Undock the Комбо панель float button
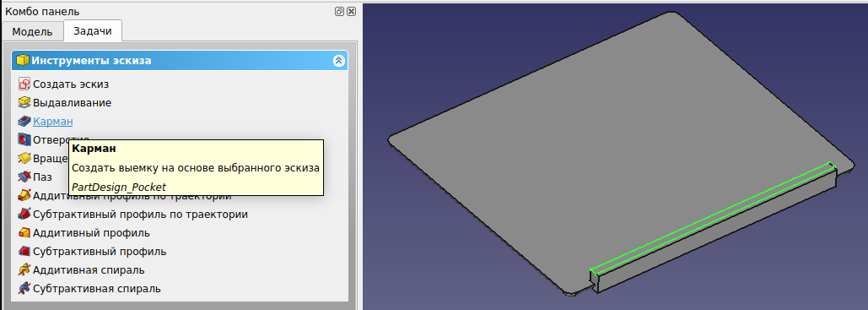 [340, 11]
